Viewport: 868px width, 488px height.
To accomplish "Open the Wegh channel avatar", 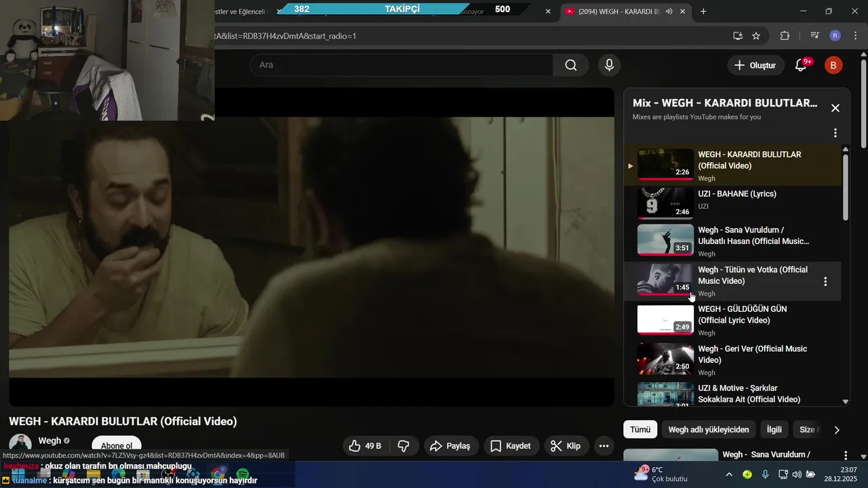I will [x=20, y=445].
